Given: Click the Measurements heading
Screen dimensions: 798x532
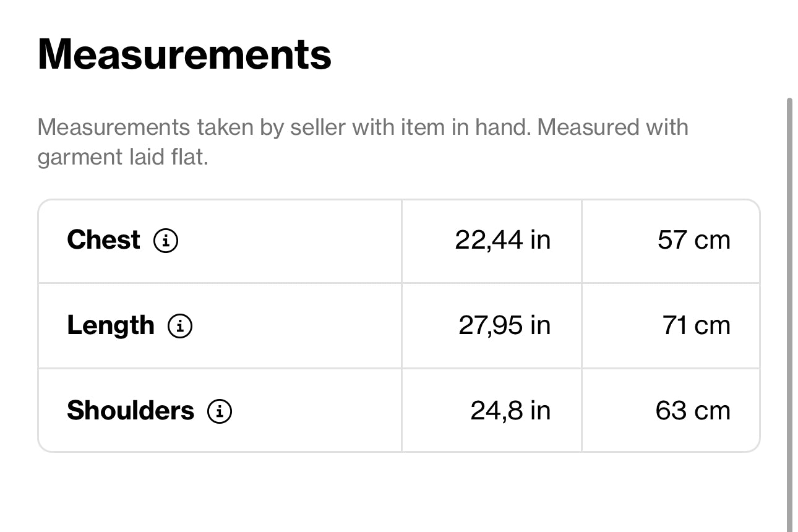Looking at the screenshot, I should tap(184, 54).
